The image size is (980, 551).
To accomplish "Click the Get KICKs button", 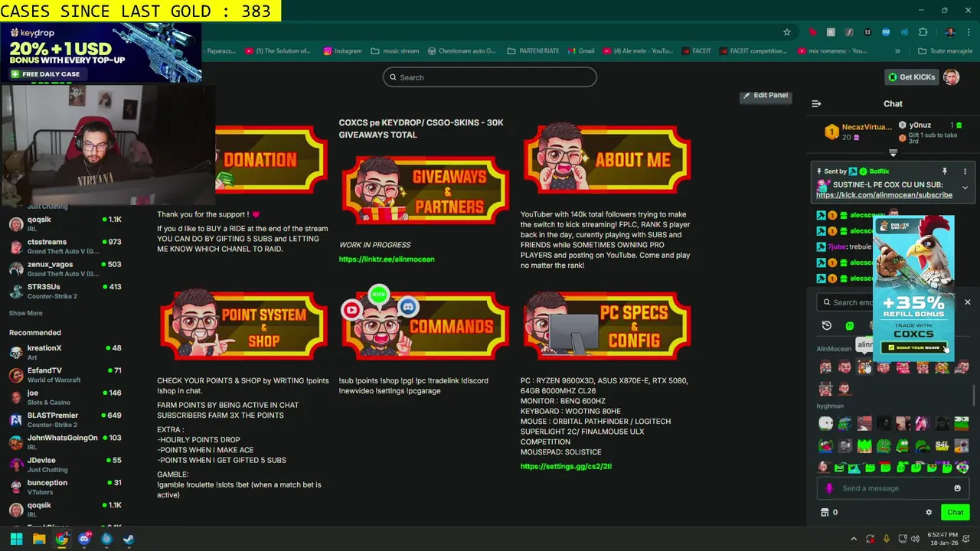I will [911, 77].
